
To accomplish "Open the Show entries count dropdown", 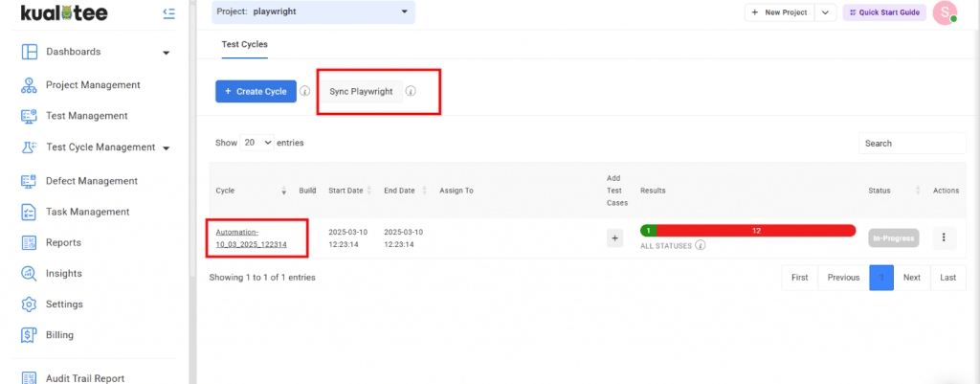I will tap(257, 143).
